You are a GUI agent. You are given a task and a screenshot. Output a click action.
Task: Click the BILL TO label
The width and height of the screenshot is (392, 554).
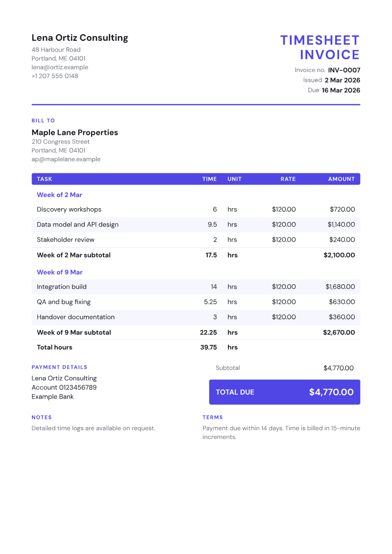click(x=43, y=120)
